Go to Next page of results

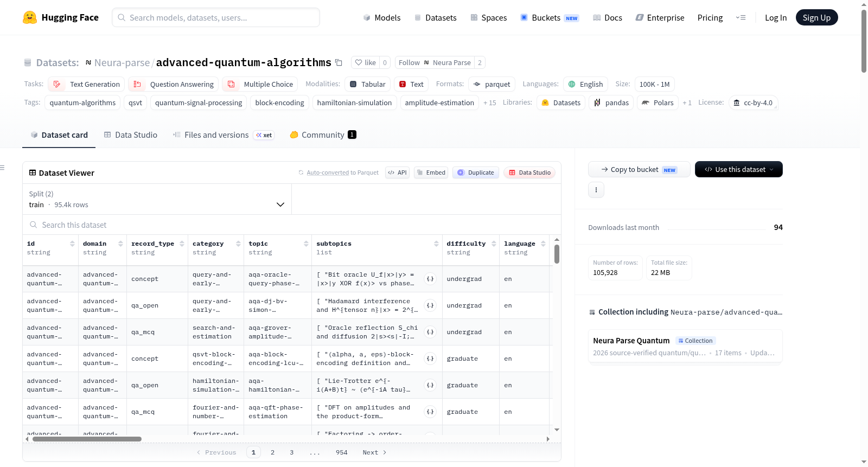[374, 452]
